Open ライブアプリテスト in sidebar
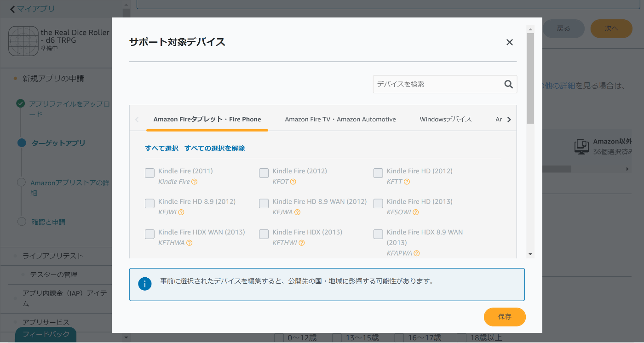The height and width of the screenshot is (343, 644). (x=53, y=256)
